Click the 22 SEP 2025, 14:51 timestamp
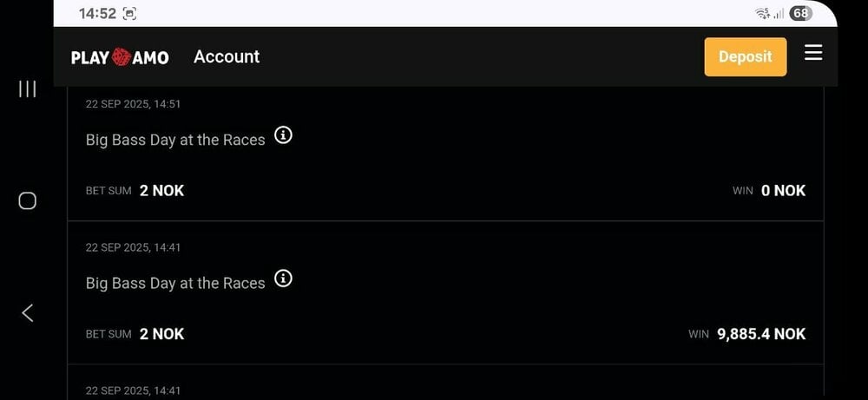Screen dimensions: 868x400 click(133, 104)
